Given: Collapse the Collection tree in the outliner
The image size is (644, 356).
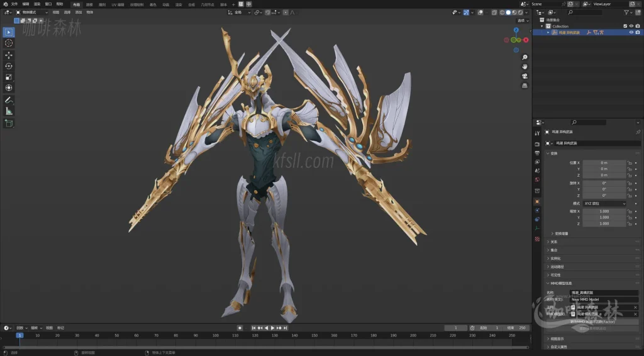Looking at the screenshot, I should [x=541, y=26].
